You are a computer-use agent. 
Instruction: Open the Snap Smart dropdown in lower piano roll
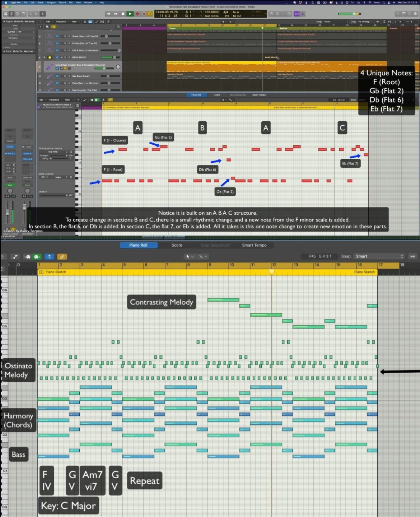[x=379, y=256]
